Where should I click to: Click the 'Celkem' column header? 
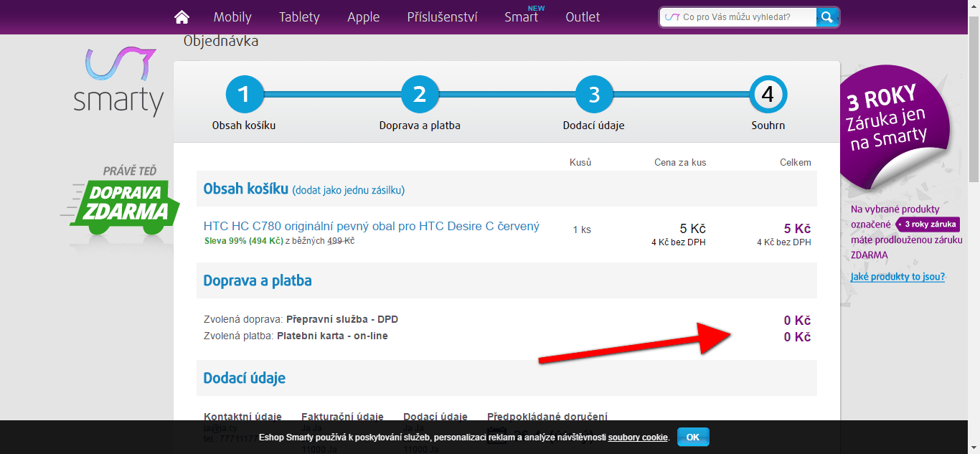point(796,163)
